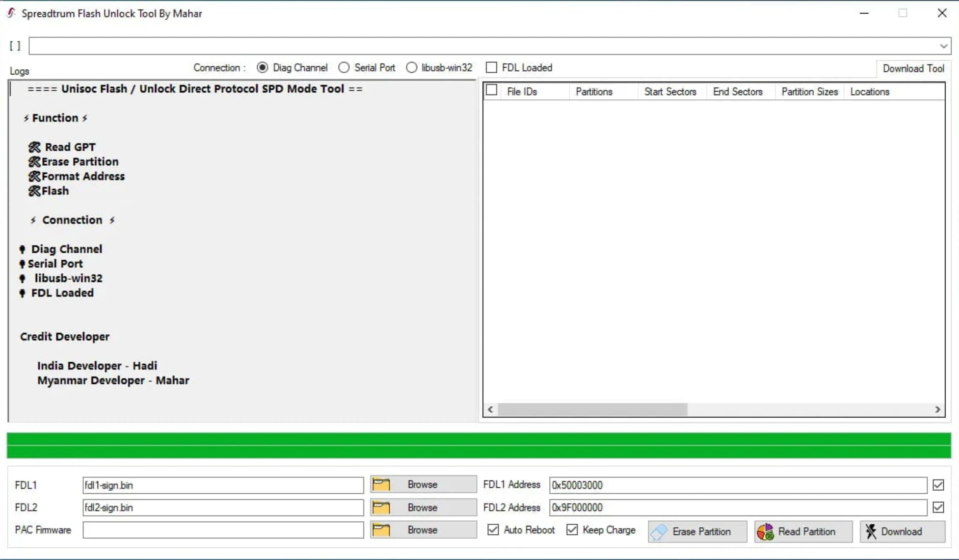Viewport: 959px width, 560px height.
Task: Uncheck the Auto Reboot option
Action: pos(493,530)
